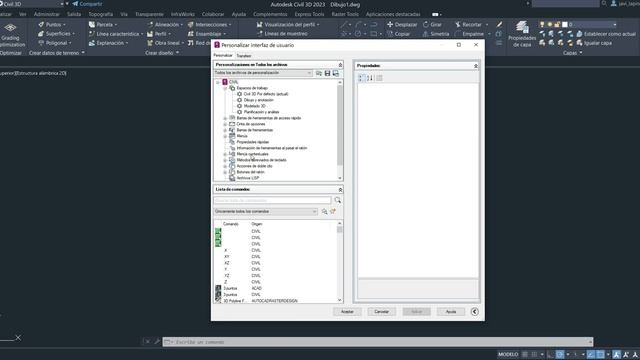
Task: Click the save customization file icon
Action: coord(327,73)
